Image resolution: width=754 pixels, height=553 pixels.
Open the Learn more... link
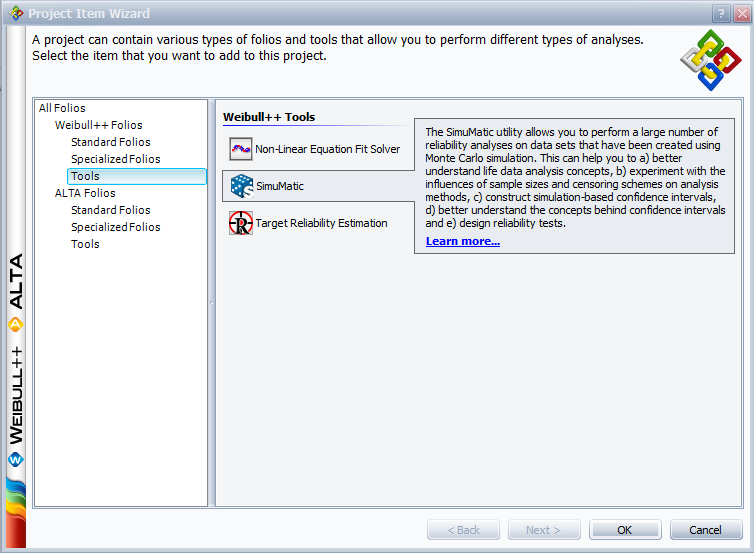pos(463,241)
